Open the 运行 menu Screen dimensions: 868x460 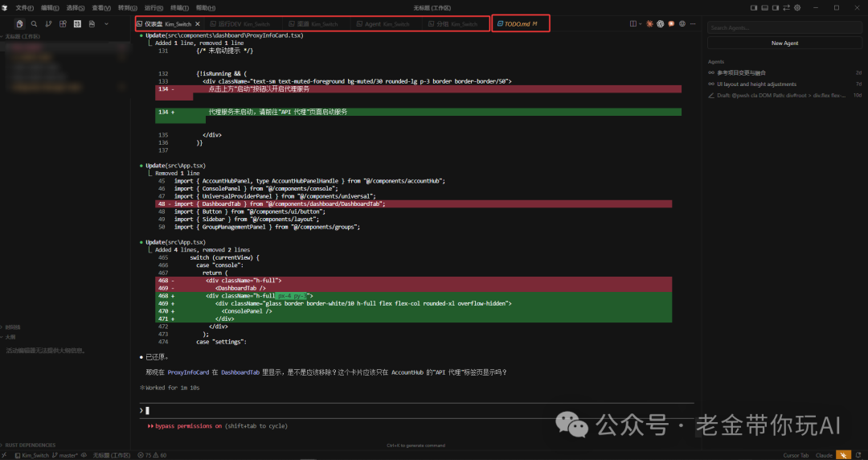tap(154, 8)
